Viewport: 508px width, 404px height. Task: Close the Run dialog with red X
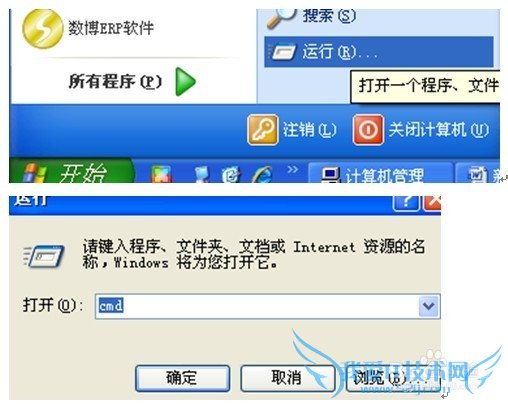[x=432, y=203]
